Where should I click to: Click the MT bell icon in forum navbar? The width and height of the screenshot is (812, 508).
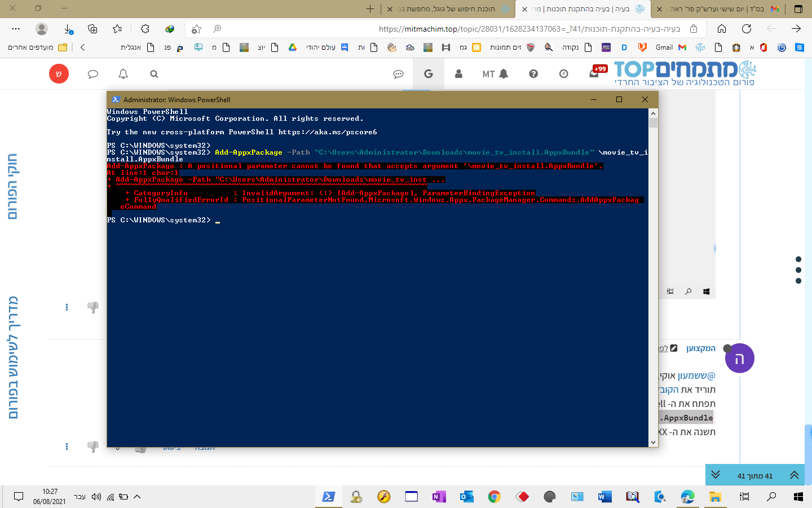tap(495, 74)
